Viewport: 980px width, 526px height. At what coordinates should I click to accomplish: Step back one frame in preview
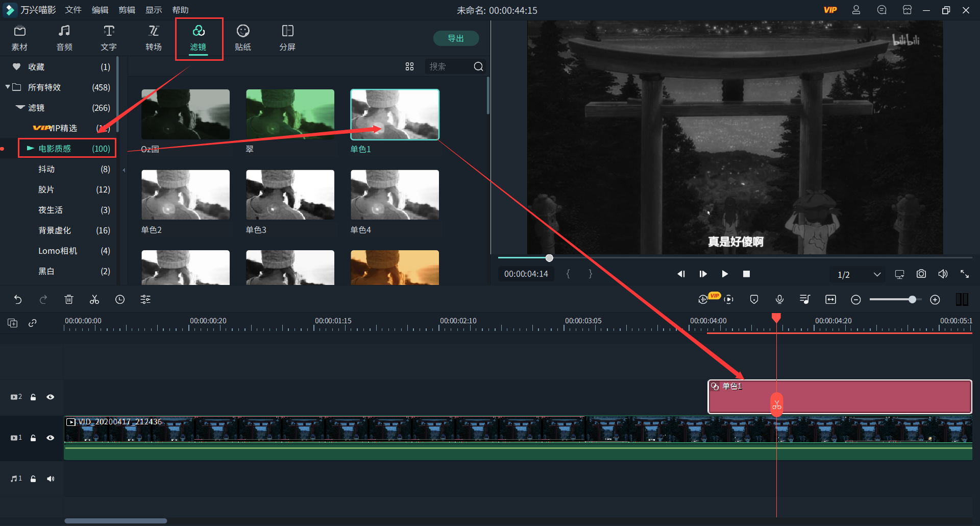coord(681,274)
